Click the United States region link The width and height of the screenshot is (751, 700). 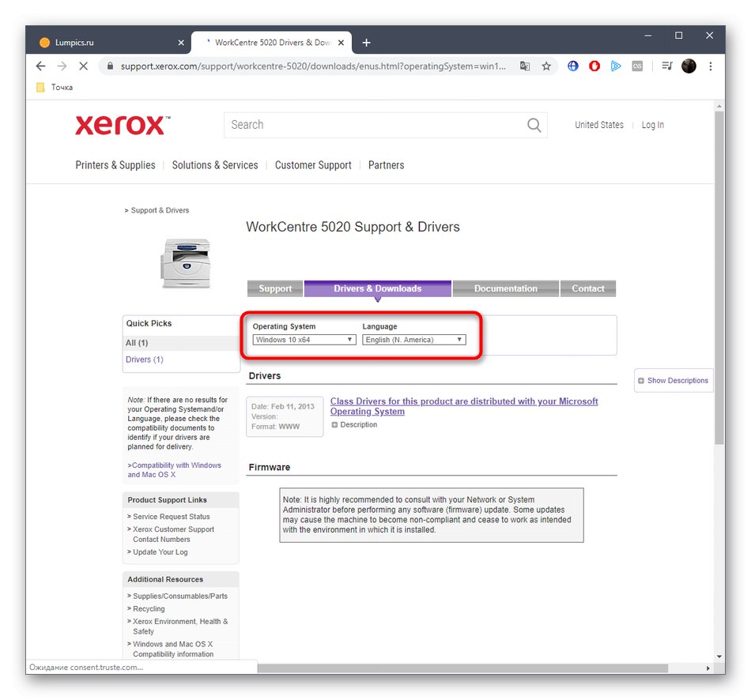(599, 125)
